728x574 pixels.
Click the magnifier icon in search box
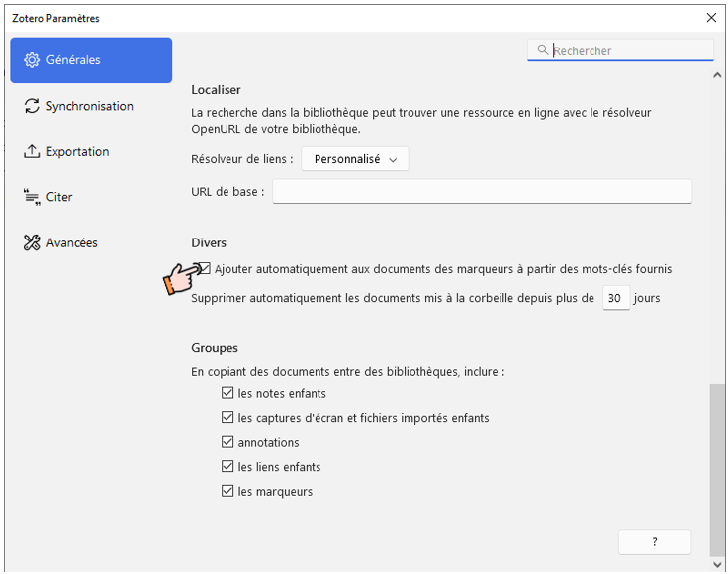click(x=542, y=49)
